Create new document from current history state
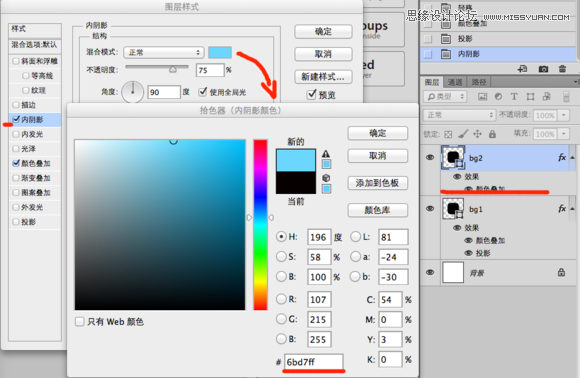The width and height of the screenshot is (580, 378). tap(522, 69)
